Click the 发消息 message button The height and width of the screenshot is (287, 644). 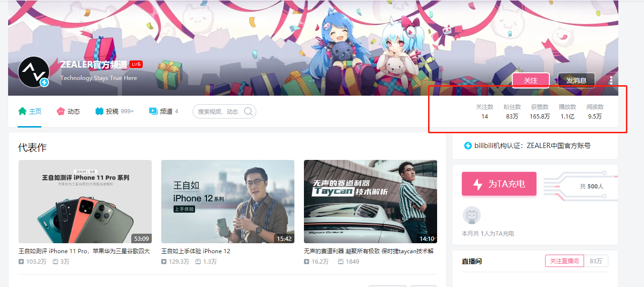576,80
